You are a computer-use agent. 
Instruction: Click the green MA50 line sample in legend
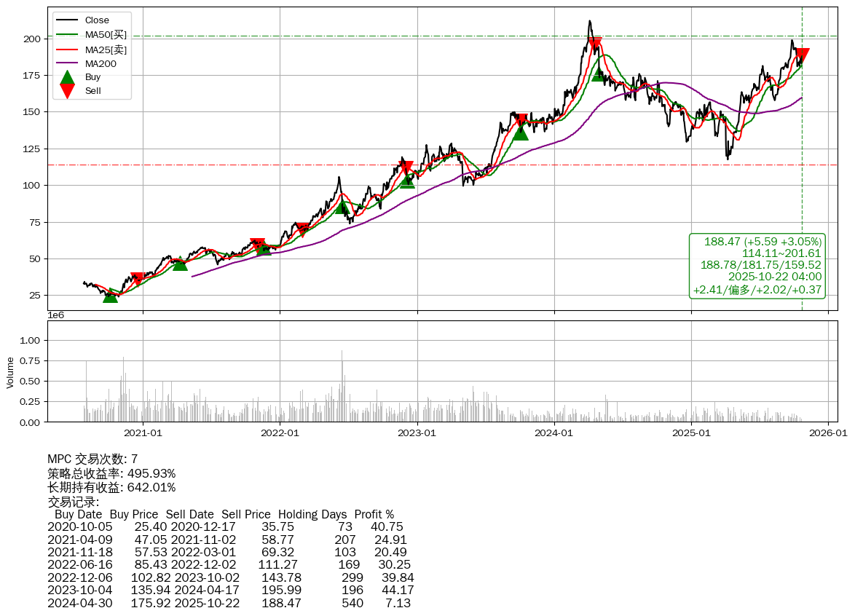point(67,34)
